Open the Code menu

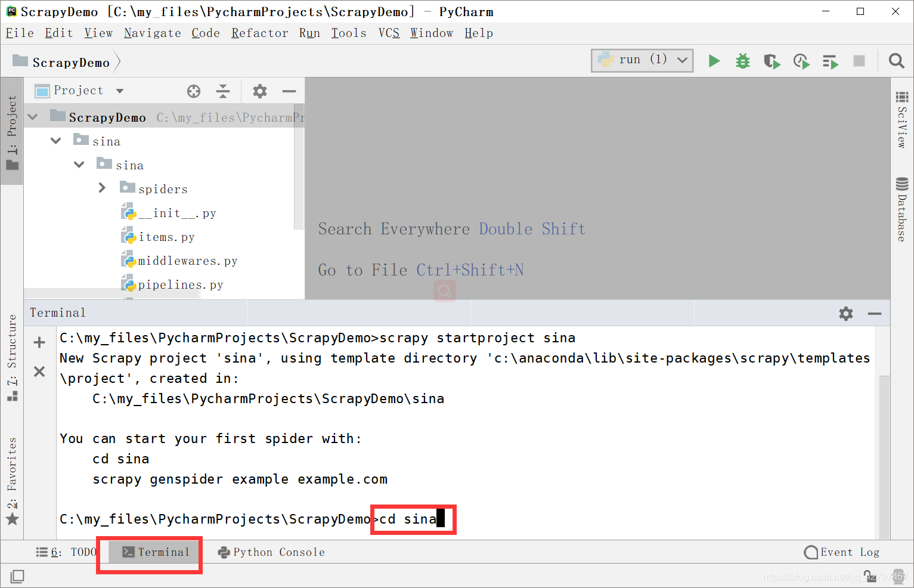206,33
